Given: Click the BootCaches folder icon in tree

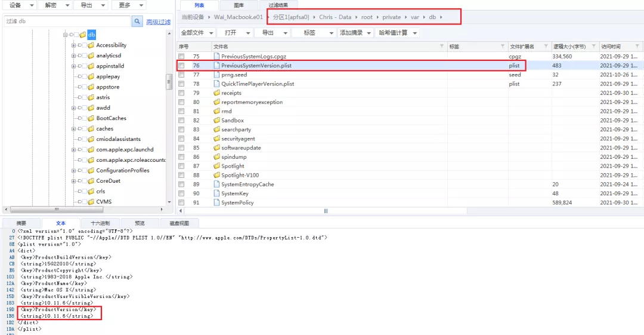Looking at the screenshot, I should [91, 118].
